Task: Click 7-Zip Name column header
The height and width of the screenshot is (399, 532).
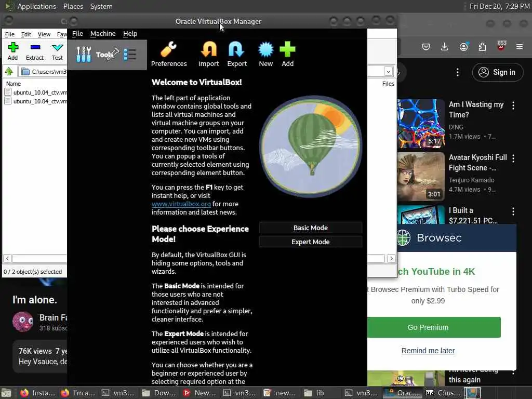Action: click(x=13, y=84)
